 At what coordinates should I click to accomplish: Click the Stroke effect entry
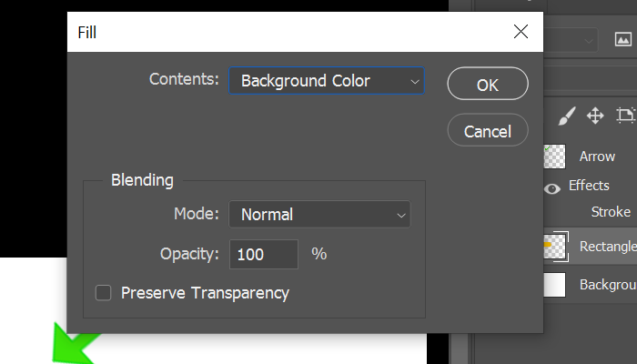pos(611,212)
